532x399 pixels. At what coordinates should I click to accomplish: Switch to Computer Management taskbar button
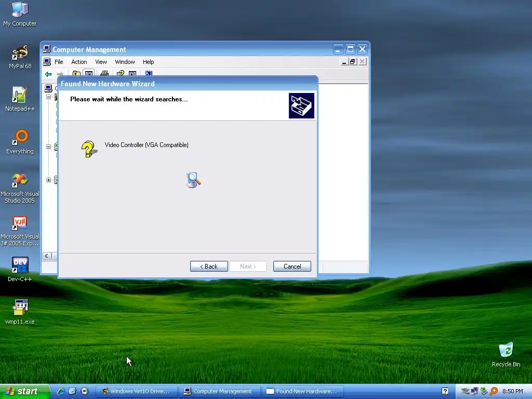(x=220, y=391)
